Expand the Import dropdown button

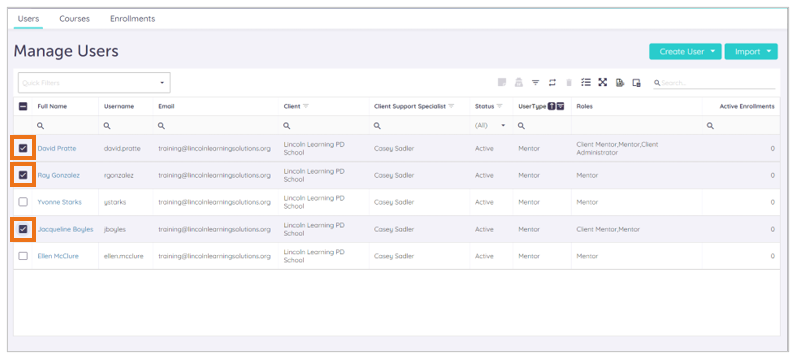(751, 52)
